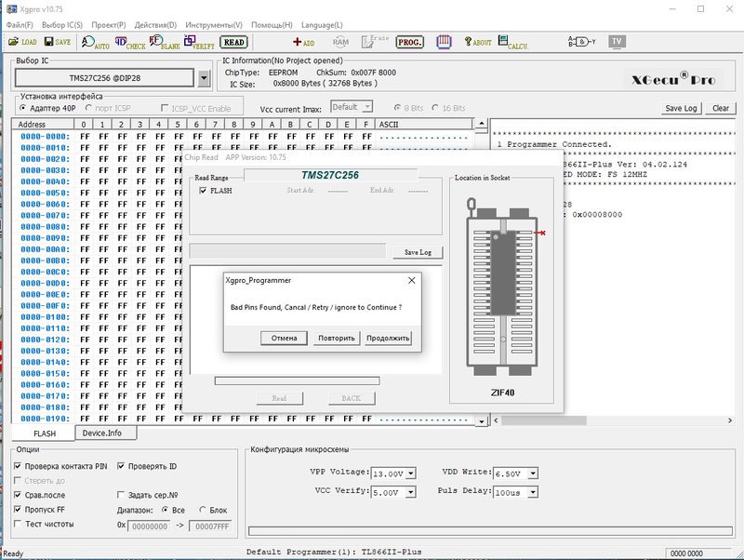
Task: Click the RAM test toolbar icon
Action: pos(340,42)
